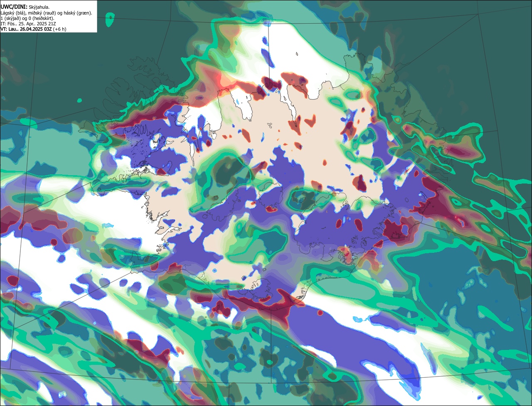
Task: Select the word 'Skýjahula.' in the legend
Action: click(39, 7)
